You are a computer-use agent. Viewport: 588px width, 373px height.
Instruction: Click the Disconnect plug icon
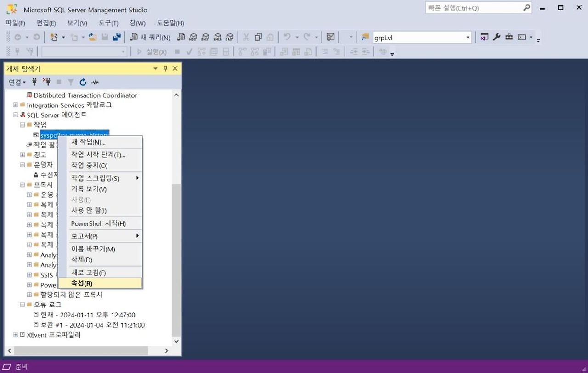point(46,82)
